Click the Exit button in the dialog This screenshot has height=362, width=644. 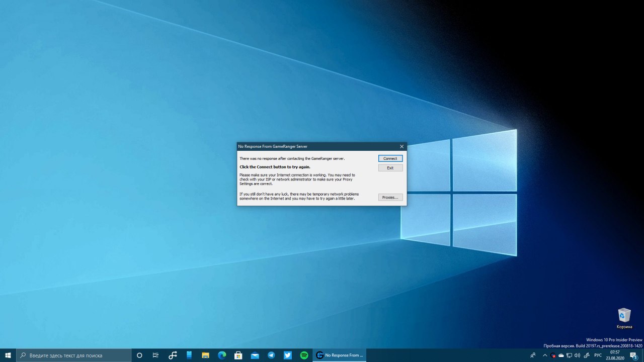coord(390,168)
